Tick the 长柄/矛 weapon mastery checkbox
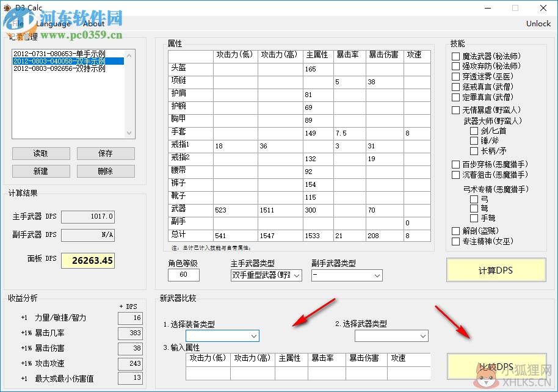 point(474,151)
